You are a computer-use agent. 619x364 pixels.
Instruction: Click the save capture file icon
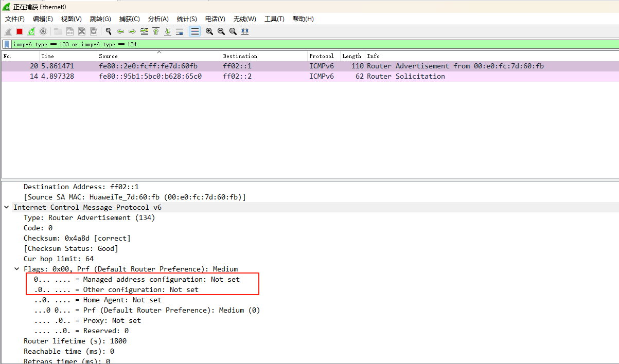coord(70,31)
